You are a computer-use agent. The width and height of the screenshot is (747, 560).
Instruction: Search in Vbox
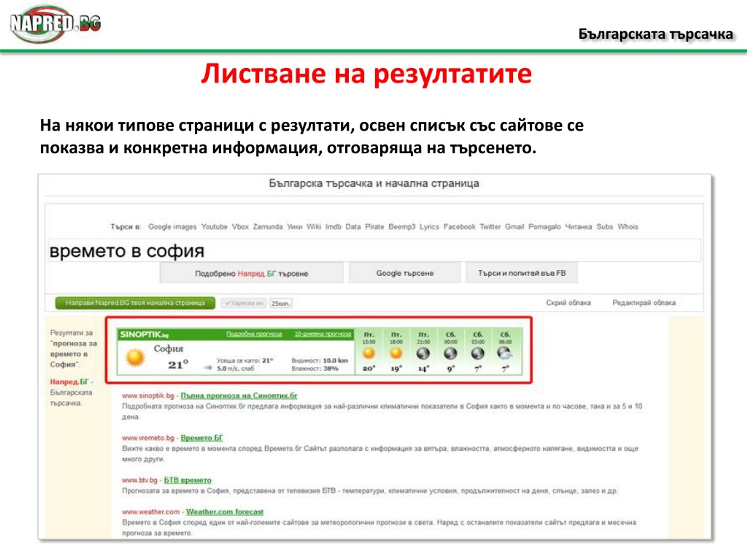click(240, 227)
